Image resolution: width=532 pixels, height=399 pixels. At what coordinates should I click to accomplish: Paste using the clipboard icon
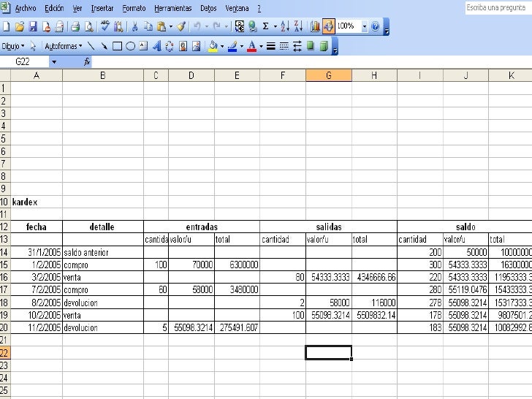pyautogui.click(x=161, y=26)
